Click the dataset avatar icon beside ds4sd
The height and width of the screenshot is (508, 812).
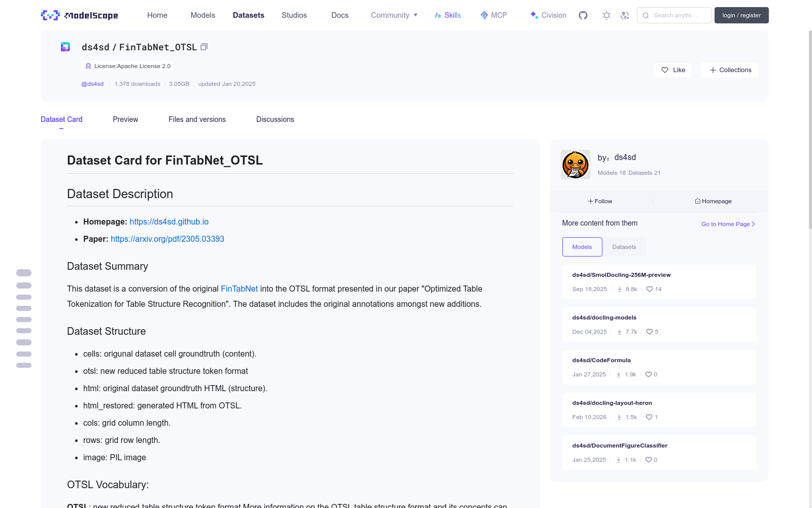coord(65,47)
